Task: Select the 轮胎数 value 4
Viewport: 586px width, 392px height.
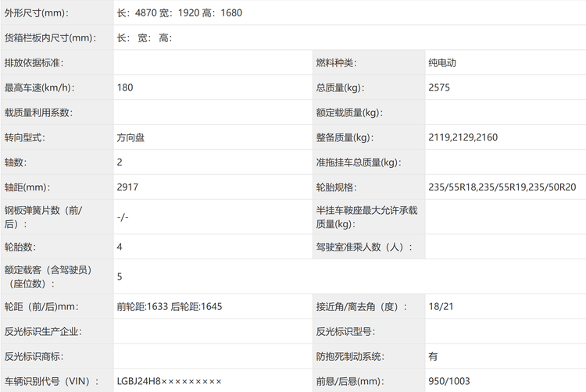Action: (120, 247)
